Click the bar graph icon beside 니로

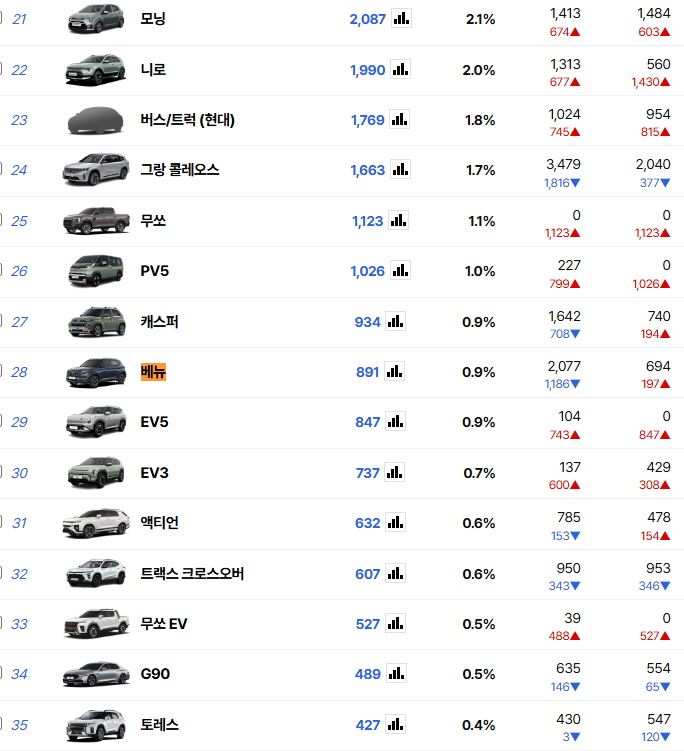[x=400, y=69]
